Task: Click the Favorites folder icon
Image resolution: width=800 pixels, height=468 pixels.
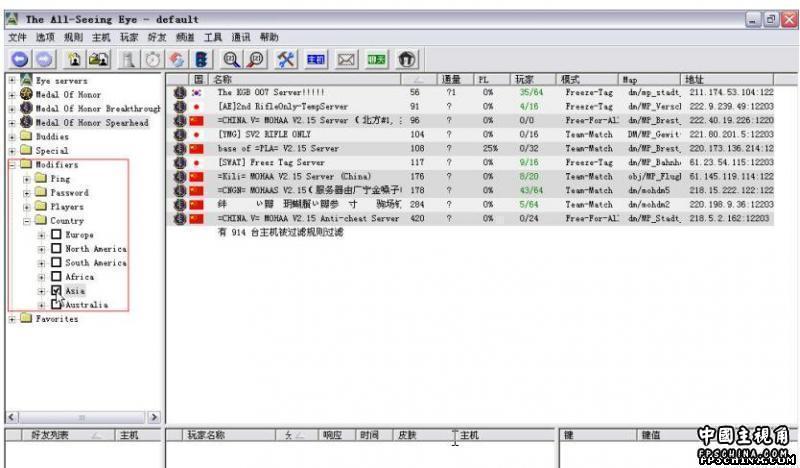Action: click(x=27, y=318)
